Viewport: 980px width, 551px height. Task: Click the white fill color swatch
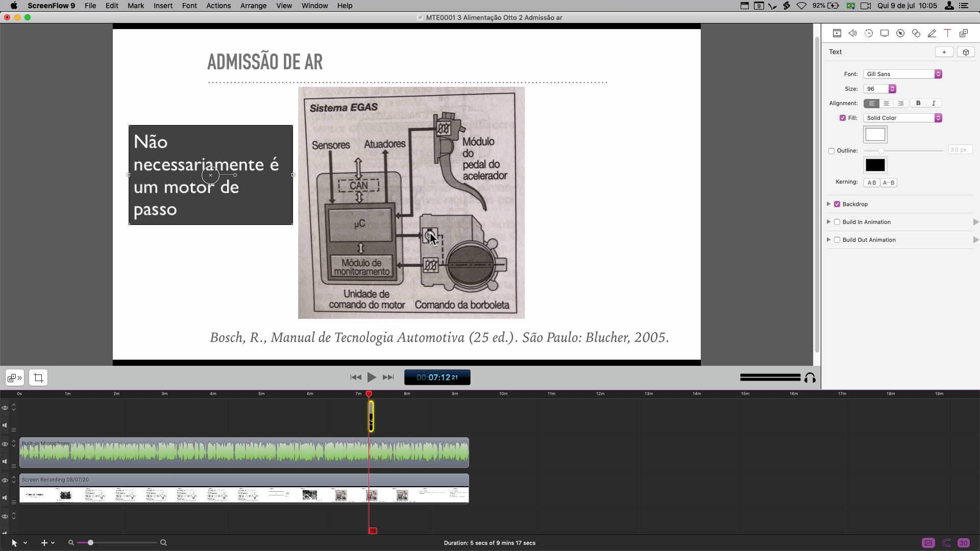[x=875, y=135]
